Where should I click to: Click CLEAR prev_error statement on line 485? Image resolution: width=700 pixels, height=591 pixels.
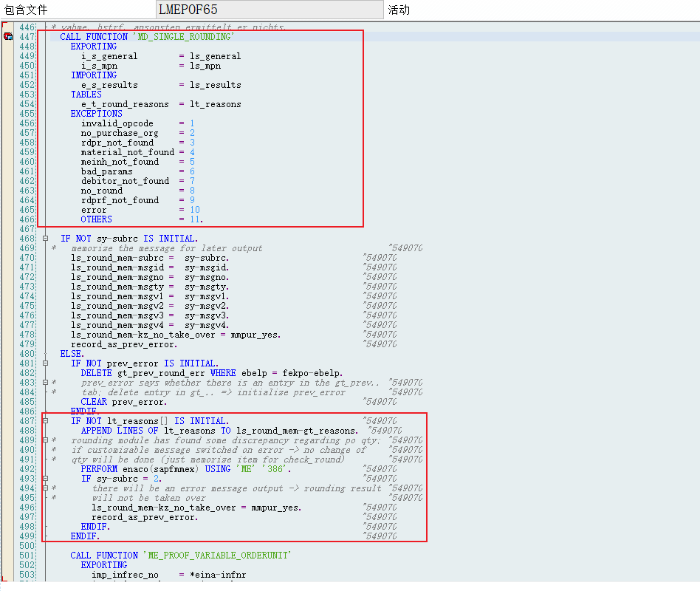[123, 402]
